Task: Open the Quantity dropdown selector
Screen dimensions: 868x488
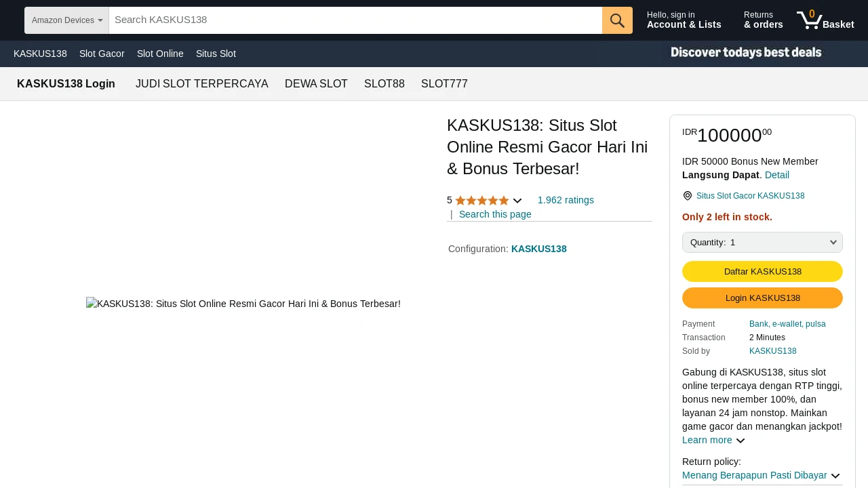Action: pos(762,243)
